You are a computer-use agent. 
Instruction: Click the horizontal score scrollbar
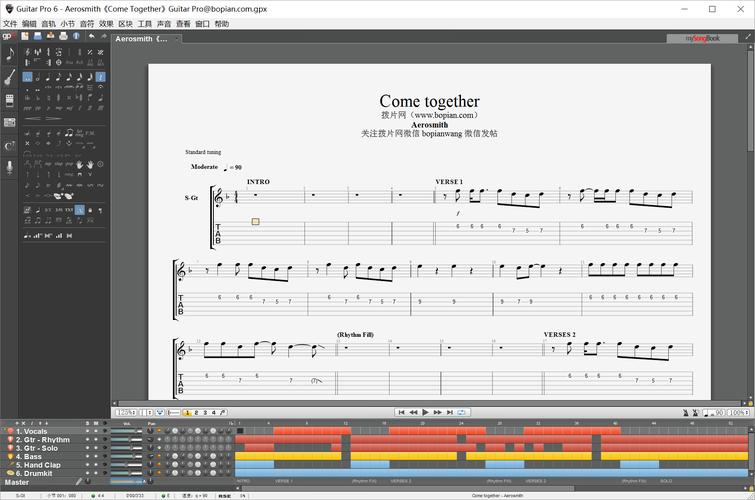430,403
